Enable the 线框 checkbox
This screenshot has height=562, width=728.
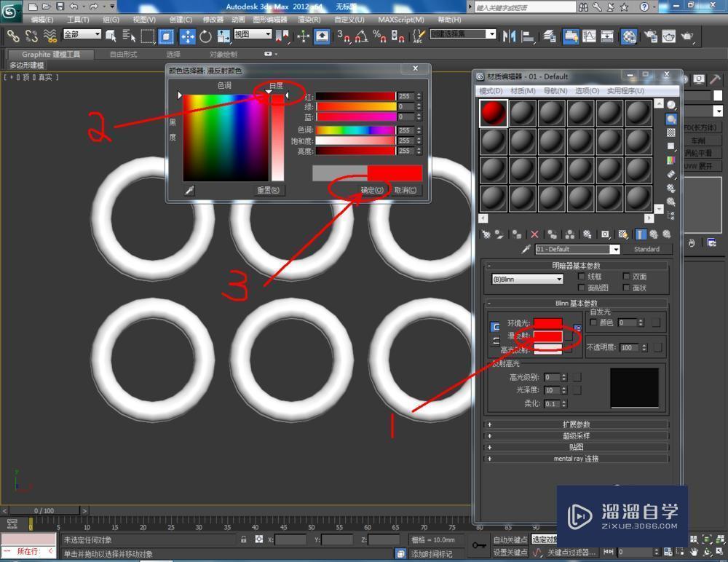(x=582, y=276)
